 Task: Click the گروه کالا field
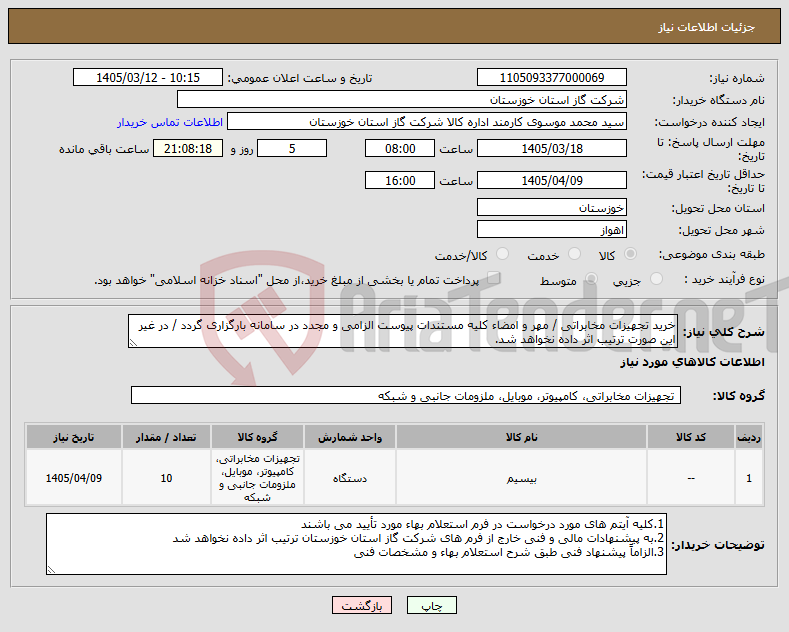[406, 396]
